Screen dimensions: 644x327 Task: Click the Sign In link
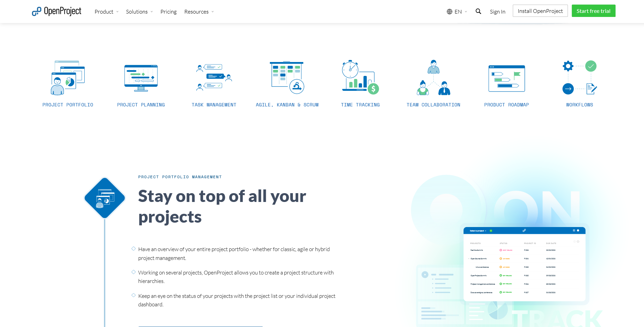(497, 12)
